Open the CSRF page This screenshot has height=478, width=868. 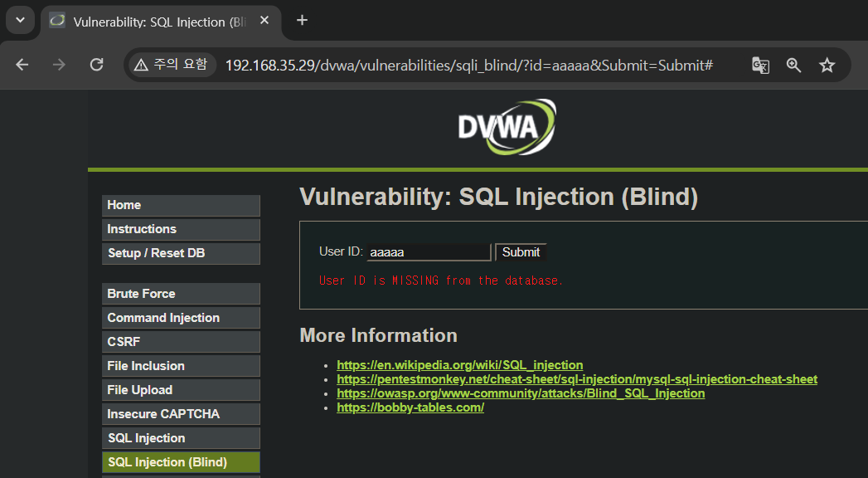point(181,342)
